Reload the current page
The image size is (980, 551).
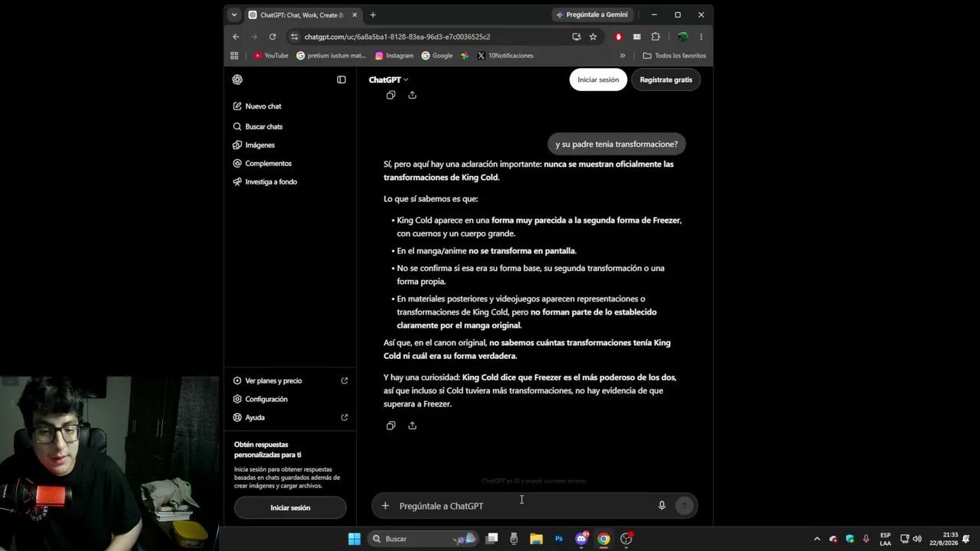click(272, 37)
